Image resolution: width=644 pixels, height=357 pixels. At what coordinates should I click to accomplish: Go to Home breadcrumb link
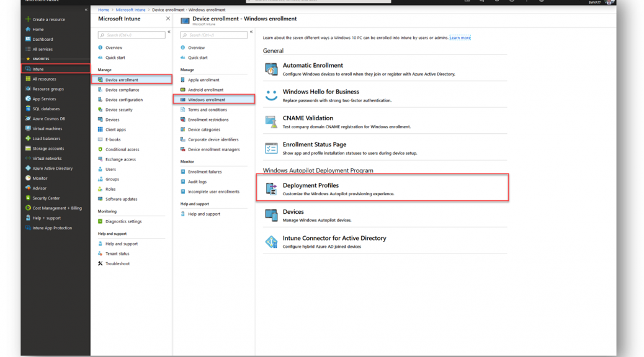tap(104, 10)
